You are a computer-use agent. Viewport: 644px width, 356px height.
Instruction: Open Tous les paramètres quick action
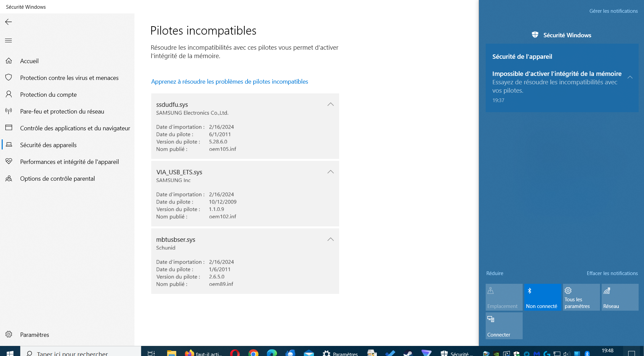581,297
